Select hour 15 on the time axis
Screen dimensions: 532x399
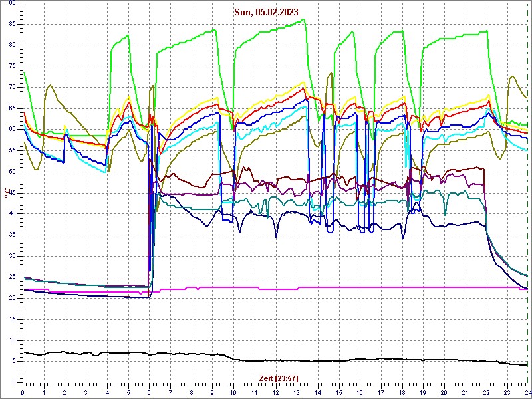(338, 392)
